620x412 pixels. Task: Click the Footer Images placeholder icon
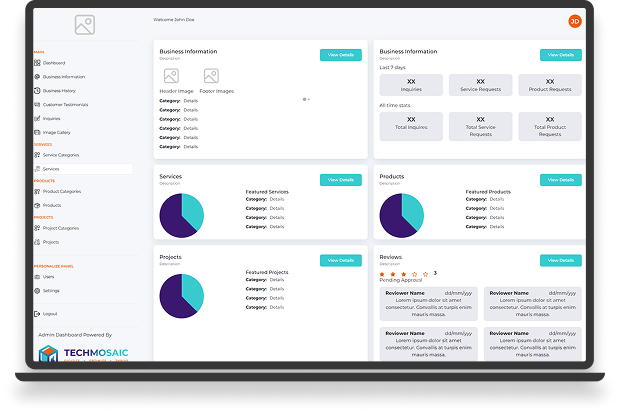coord(211,76)
